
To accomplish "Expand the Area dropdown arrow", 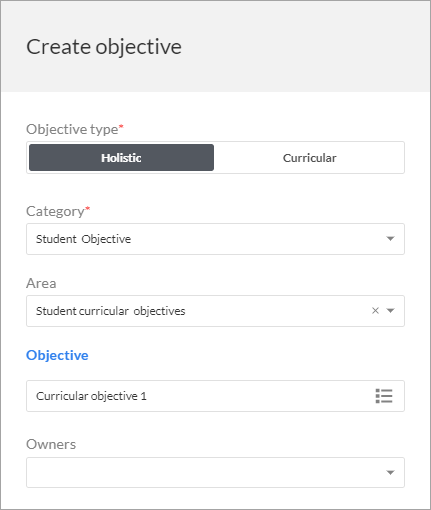I will point(390,311).
